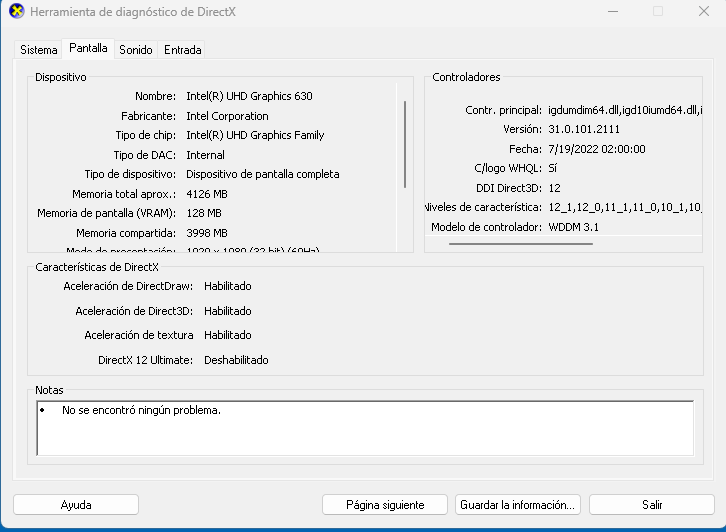The image size is (726, 532).
Task: Click the Intel(R) UHD Graphics Family value
Action: 255,135
